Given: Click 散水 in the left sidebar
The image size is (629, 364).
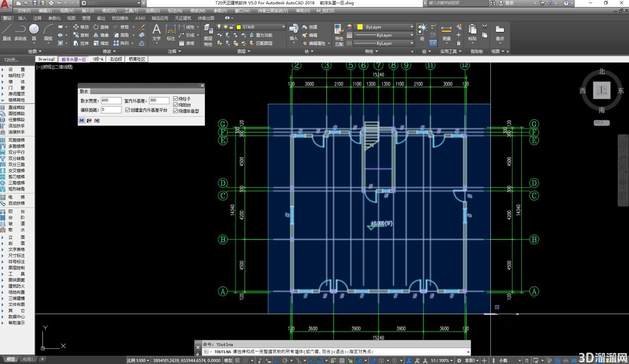Looking at the screenshot, I should coord(17,230).
